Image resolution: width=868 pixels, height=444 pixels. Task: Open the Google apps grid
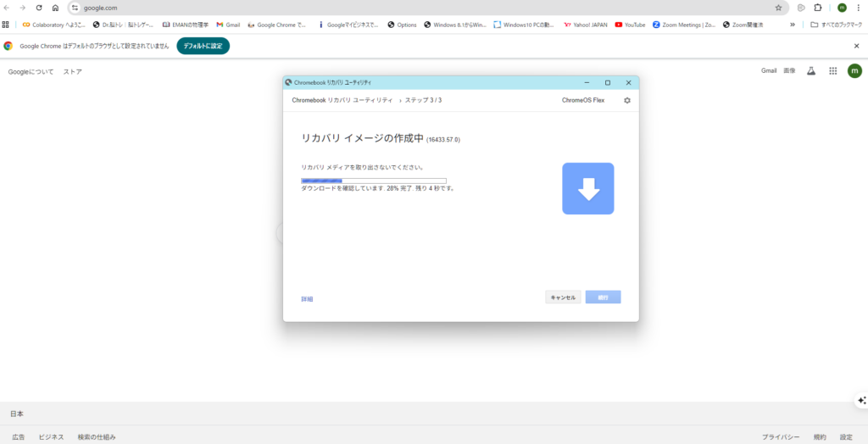coord(832,71)
